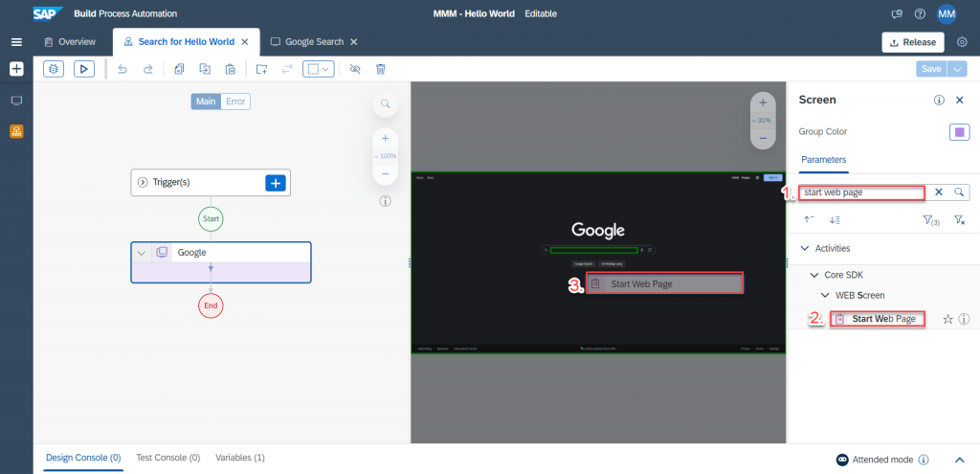This screenshot has height=474, width=980.
Task: Click the Google screen preview thumbnail
Action: pyautogui.click(x=598, y=262)
